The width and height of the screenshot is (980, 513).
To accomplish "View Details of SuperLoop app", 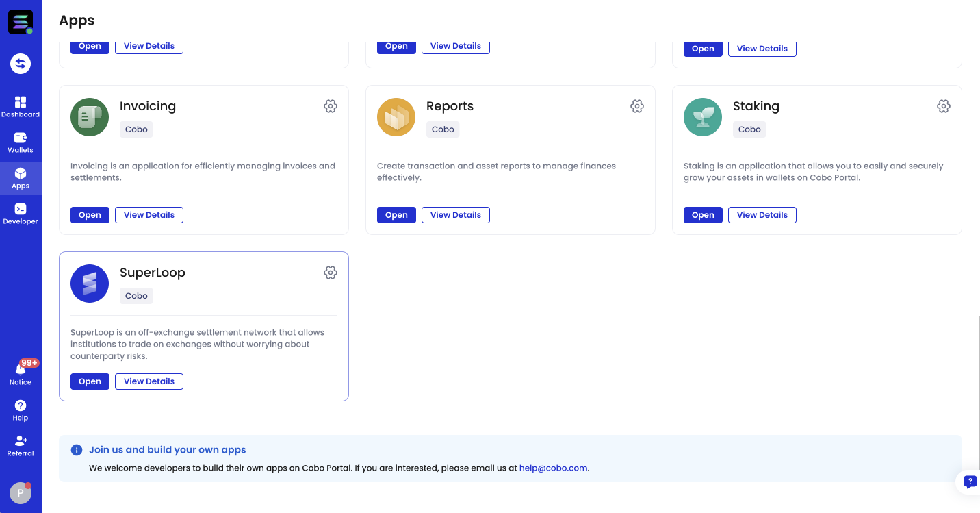I will [149, 381].
